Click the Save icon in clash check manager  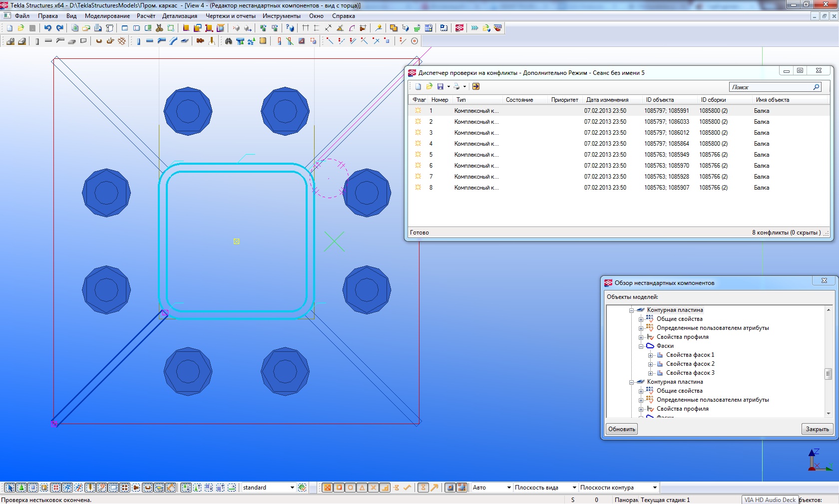point(440,86)
